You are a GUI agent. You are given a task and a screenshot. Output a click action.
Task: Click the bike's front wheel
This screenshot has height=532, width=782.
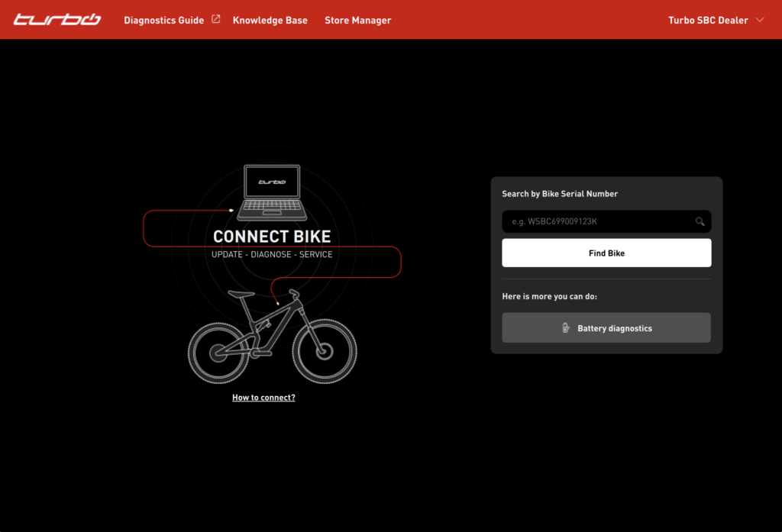325,352
